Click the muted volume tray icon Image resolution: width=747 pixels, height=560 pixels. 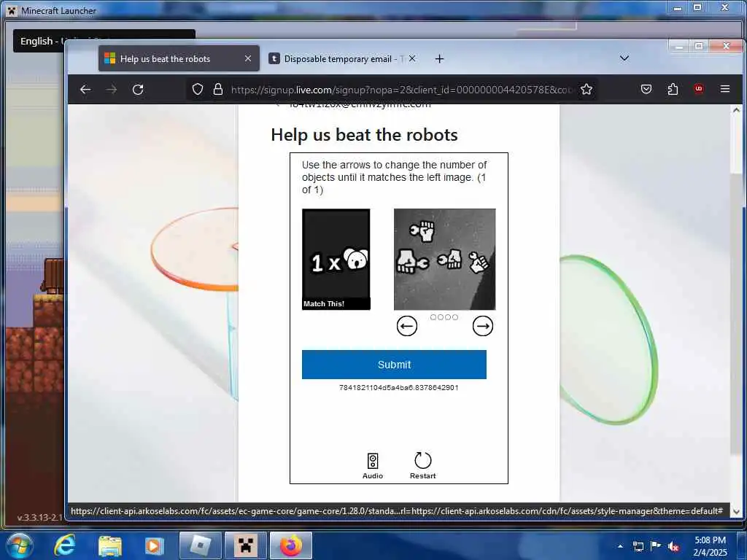pyautogui.click(x=673, y=547)
